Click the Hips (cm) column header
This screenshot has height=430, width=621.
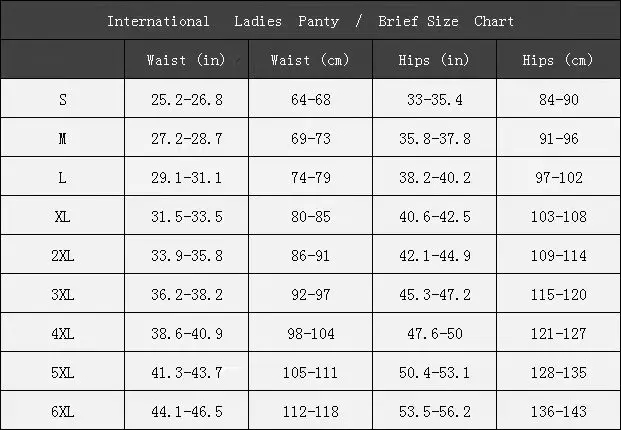(558, 60)
